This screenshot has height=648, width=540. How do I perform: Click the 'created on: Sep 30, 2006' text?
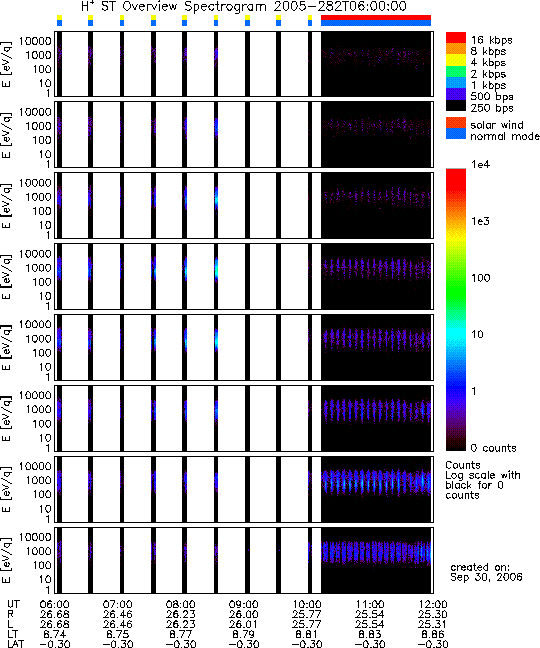click(x=486, y=572)
